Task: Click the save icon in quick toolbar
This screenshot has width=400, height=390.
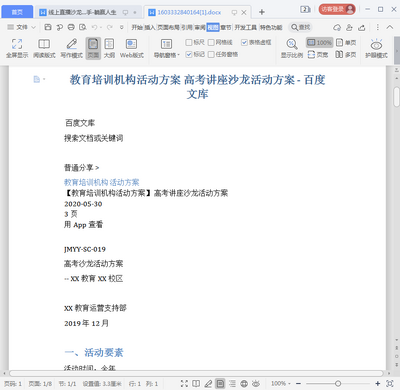Action: click(48, 27)
